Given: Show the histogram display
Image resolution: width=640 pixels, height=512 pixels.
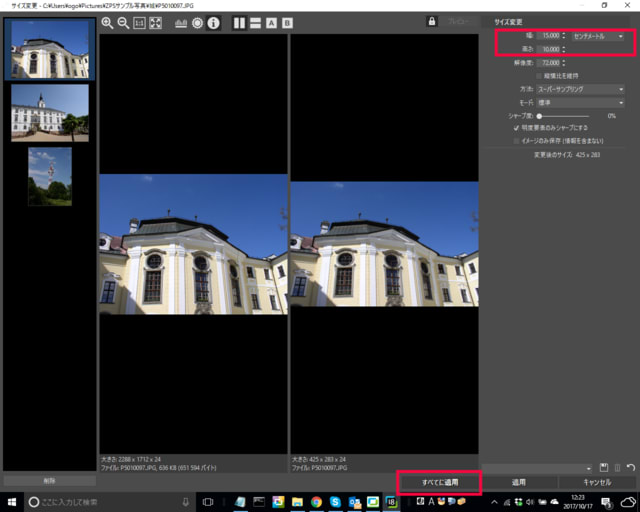Looking at the screenshot, I should point(180,23).
